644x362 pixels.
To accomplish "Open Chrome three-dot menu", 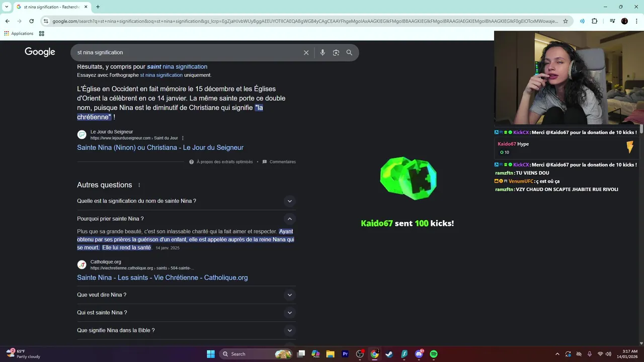I will (x=636, y=21).
